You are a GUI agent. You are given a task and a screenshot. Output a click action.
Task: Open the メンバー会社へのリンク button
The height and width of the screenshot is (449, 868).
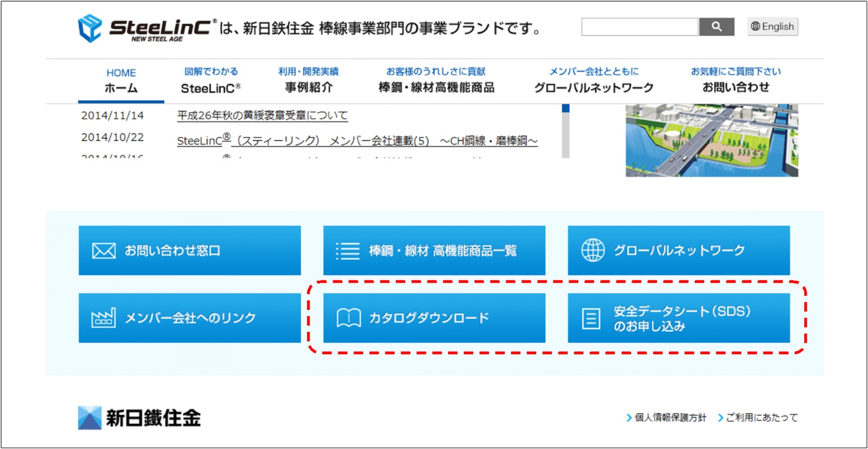[x=190, y=318]
